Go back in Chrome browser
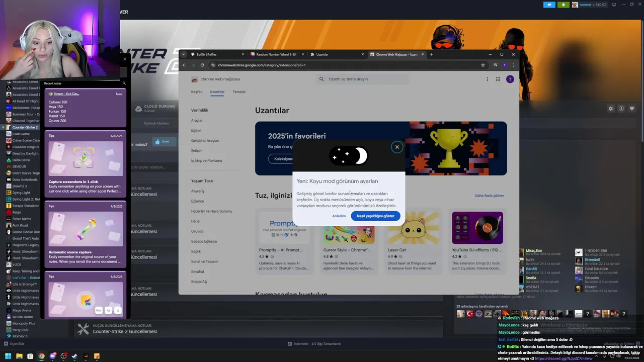The height and width of the screenshot is (362, 644). [x=184, y=65]
